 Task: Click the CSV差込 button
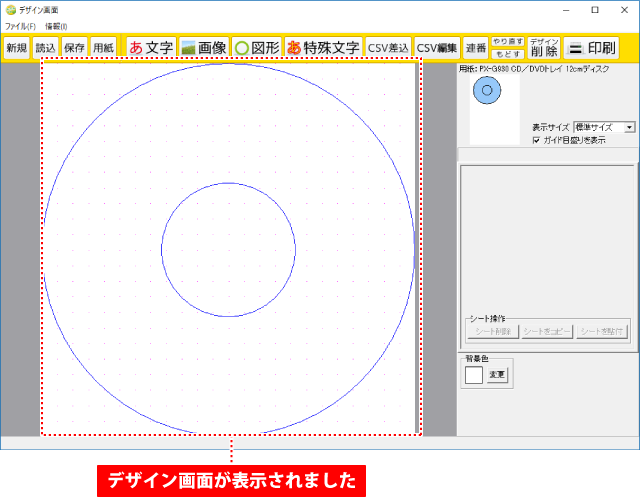coord(388,48)
